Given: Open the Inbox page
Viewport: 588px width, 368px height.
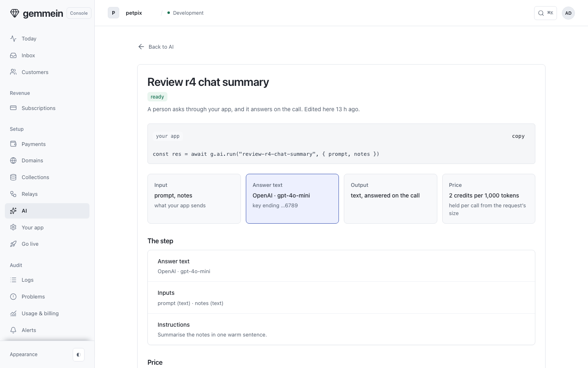Looking at the screenshot, I should coord(47,55).
